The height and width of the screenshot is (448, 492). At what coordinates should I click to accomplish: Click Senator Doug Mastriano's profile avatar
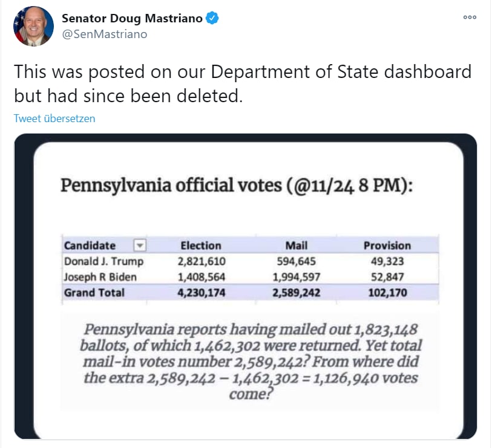(34, 27)
